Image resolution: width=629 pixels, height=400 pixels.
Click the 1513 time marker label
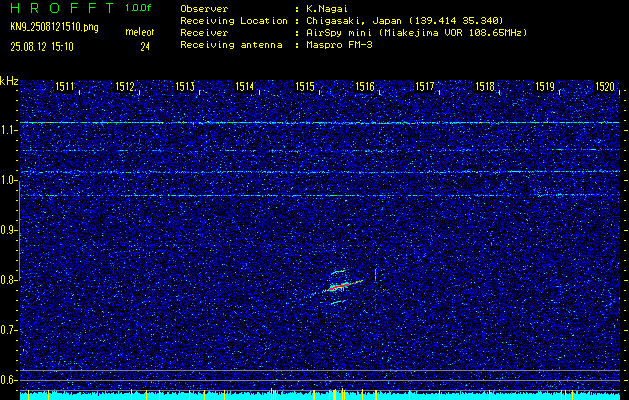coord(185,87)
